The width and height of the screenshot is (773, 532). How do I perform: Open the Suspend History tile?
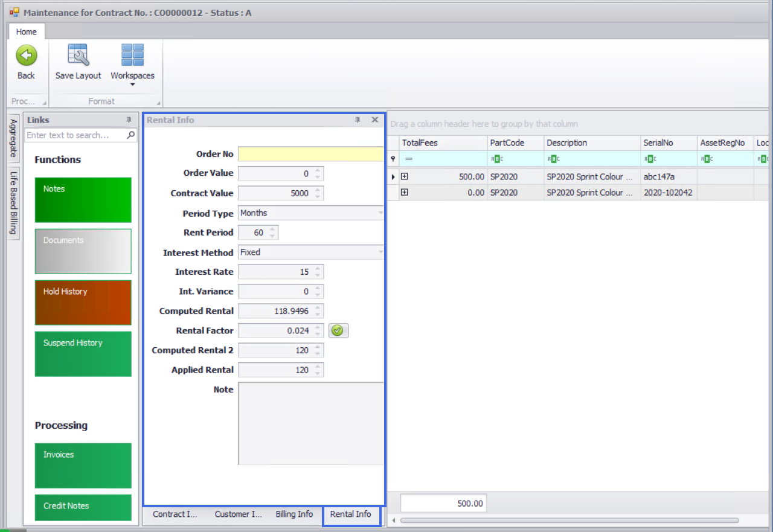coord(83,354)
